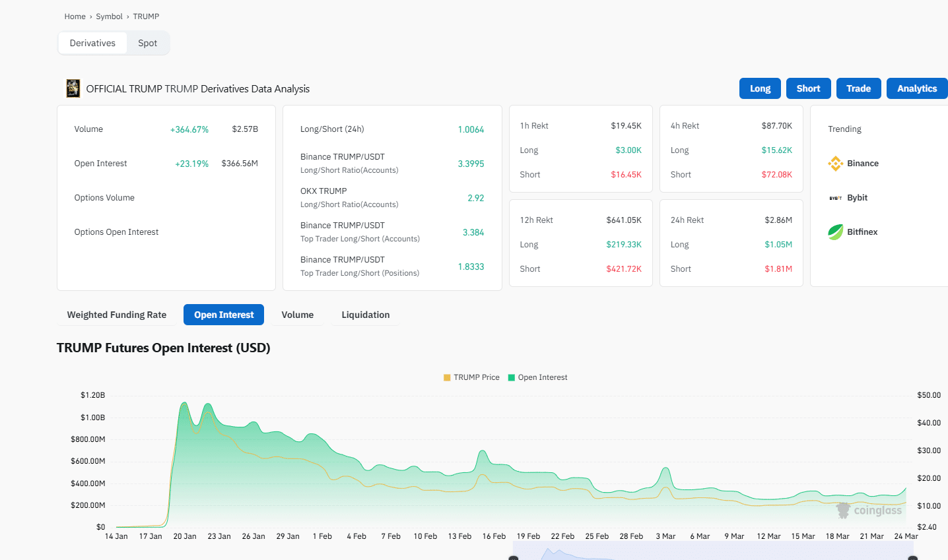948x560 pixels.
Task: Click Binance Top Trader positions value 1.8333
Action: pos(471,266)
